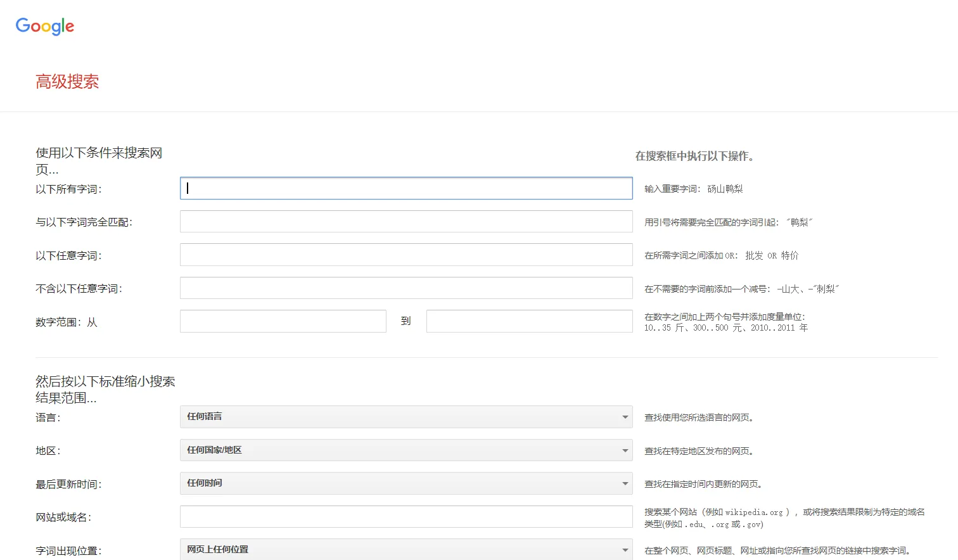Click the hint 查找在指定时间内更新的网页
The image size is (958, 560).
[704, 484]
